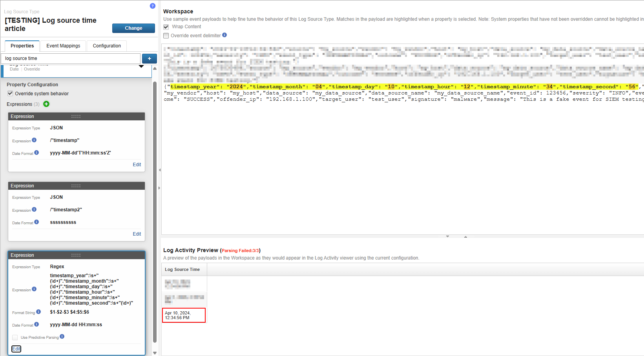The width and height of the screenshot is (644, 356).
Task: Switch to the Event Mappings tab
Action: 63,46
